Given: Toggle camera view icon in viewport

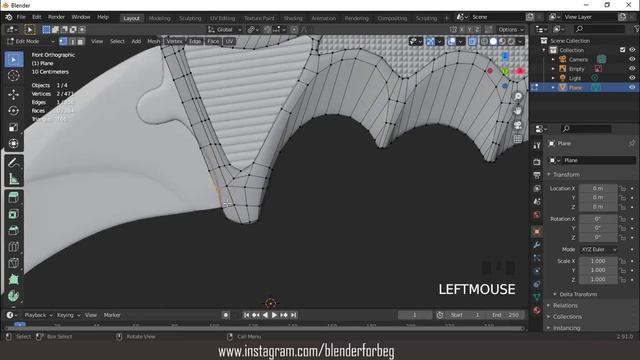Looking at the screenshot, I should 518,125.
